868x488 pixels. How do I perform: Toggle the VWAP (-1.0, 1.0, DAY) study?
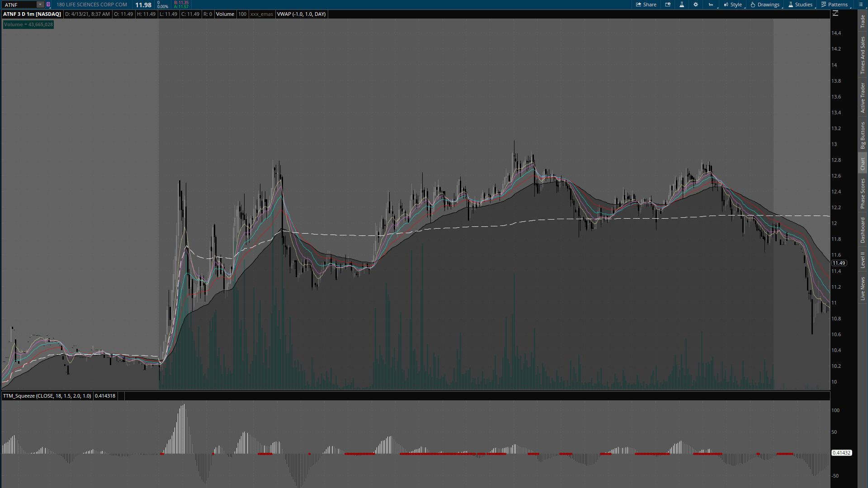[301, 14]
